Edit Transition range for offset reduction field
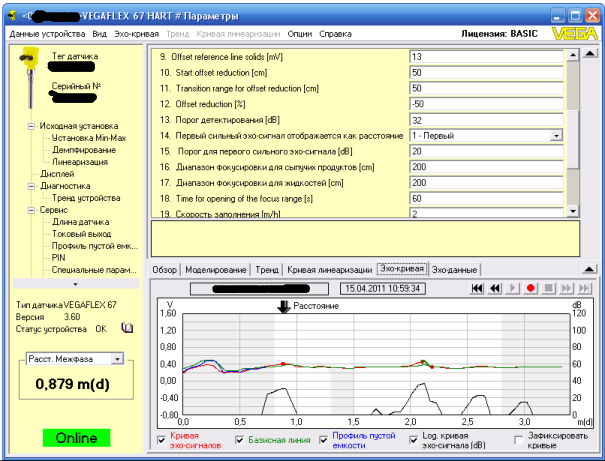This screenshot has height=461, width=605. pos(486,88)
